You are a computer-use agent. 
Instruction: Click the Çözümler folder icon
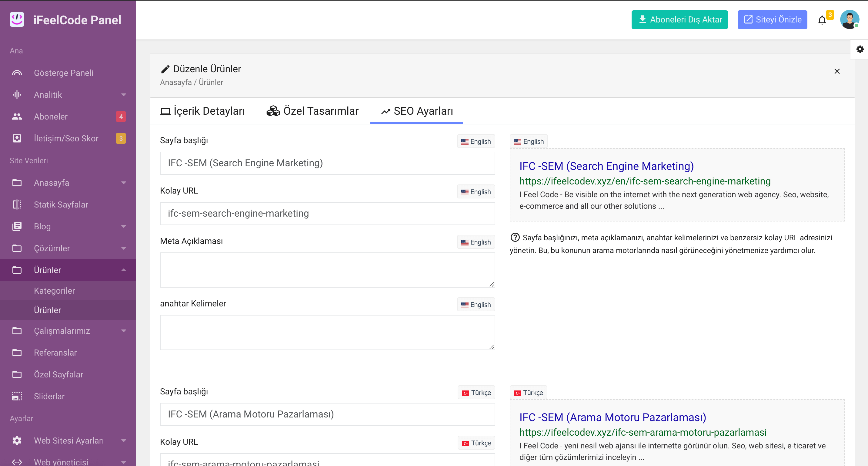pos(17,248)
